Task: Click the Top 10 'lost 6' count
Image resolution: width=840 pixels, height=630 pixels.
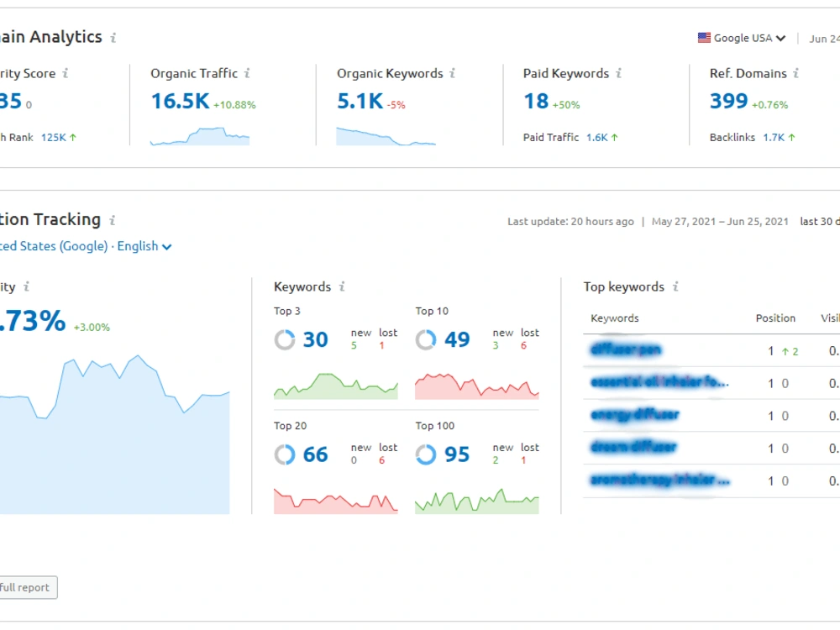Action: click(524, 345)
